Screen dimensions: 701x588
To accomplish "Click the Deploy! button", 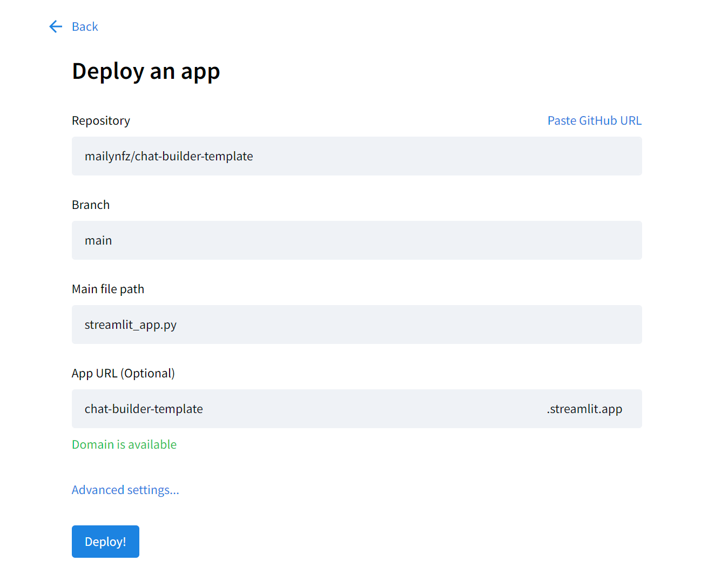I will (x=105, y=542).
